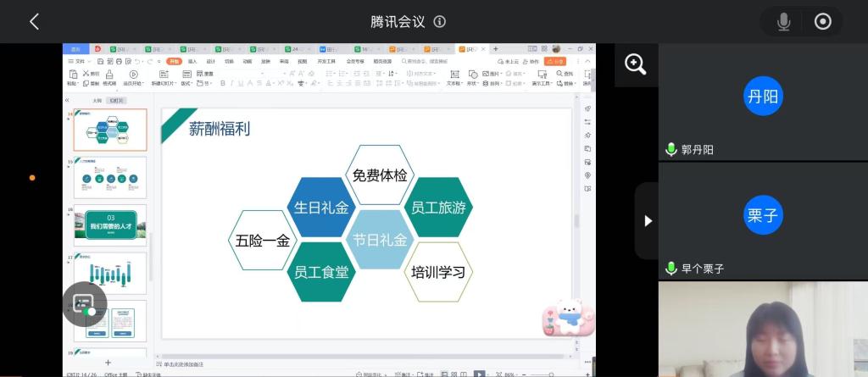This screenshot has width=868, height=377.
Task: Open the 插入 ribbon tab
Action: pyautogui.click(x=192, y=61)
